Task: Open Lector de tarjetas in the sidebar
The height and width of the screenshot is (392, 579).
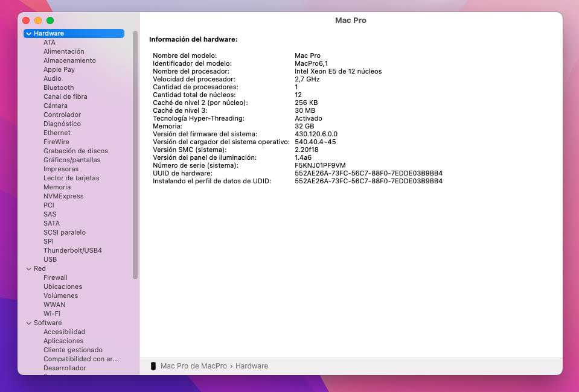Action: pyautogui.click(x=71, y=178)
